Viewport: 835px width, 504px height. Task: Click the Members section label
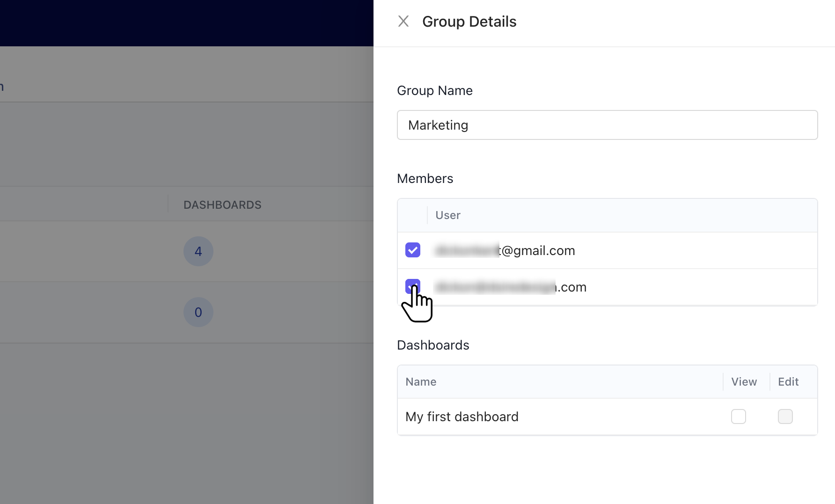tap(425, 179)
